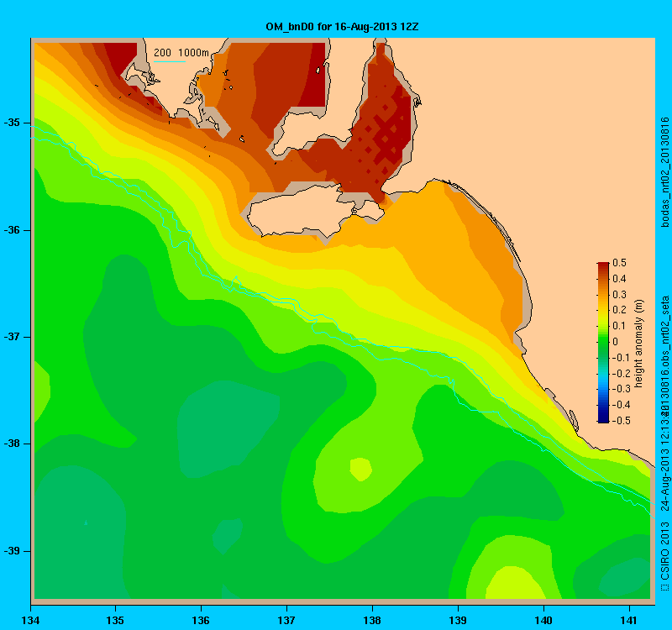
Task: Click longitude label 140 on the x-axis
Action: [x=543, y=621]
